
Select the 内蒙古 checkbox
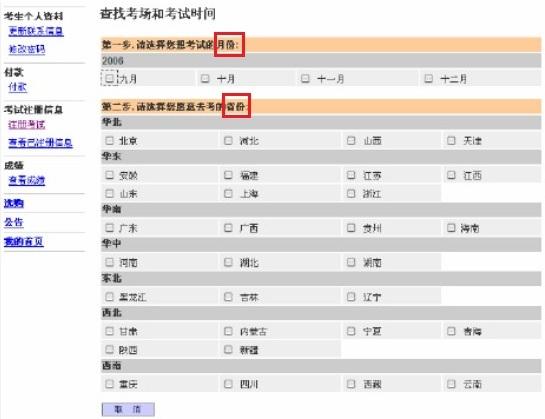click(x=228, y=331)
